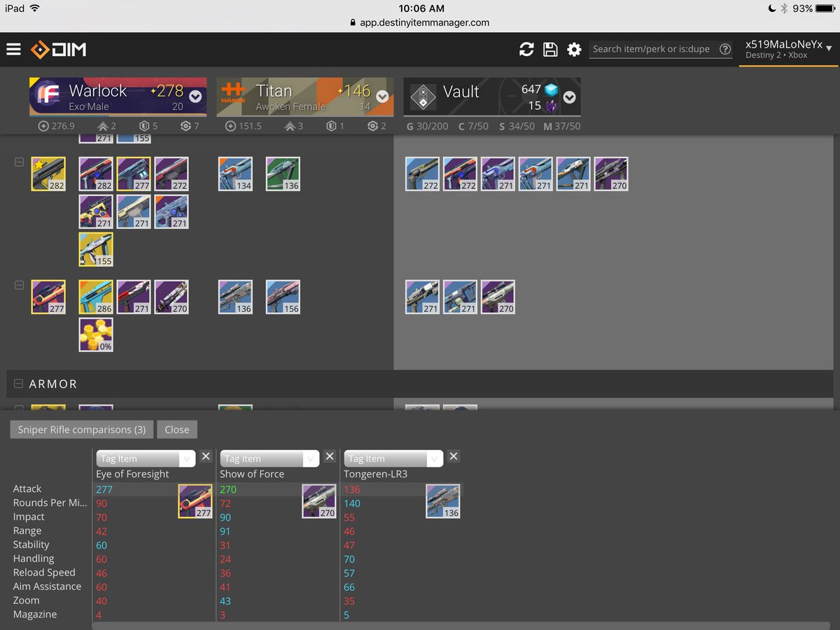Select the Titan character header
The image size is (840, 630).
click(x=304, y=97)
